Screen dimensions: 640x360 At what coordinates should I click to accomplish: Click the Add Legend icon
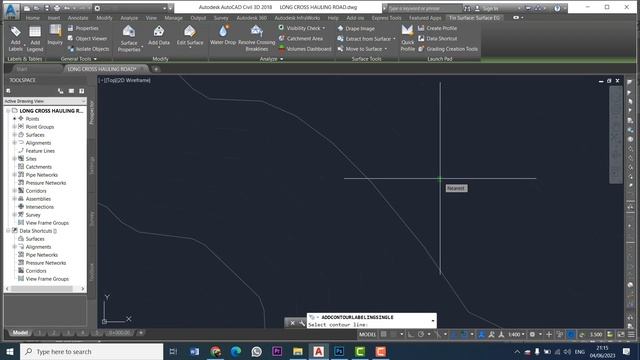pyautogui.click(x=35, y=38)
